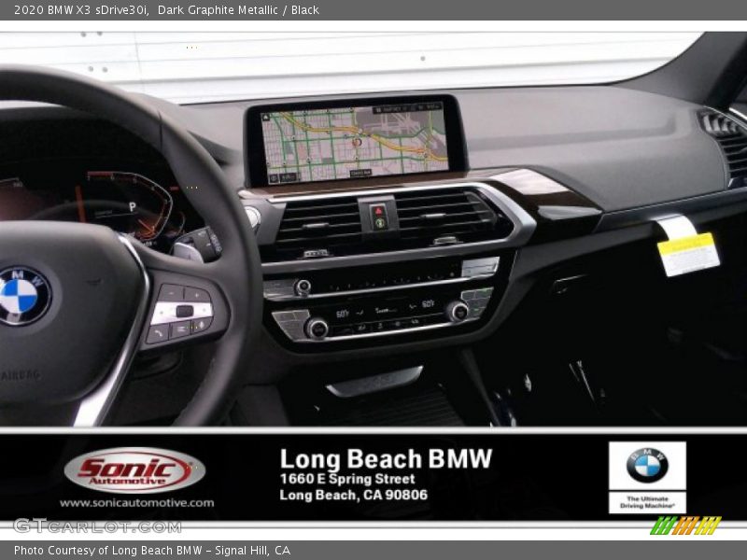Click the Long Beach, CA 90806 text
Screen dimensions: 747x560
click(x=353, y=496)
